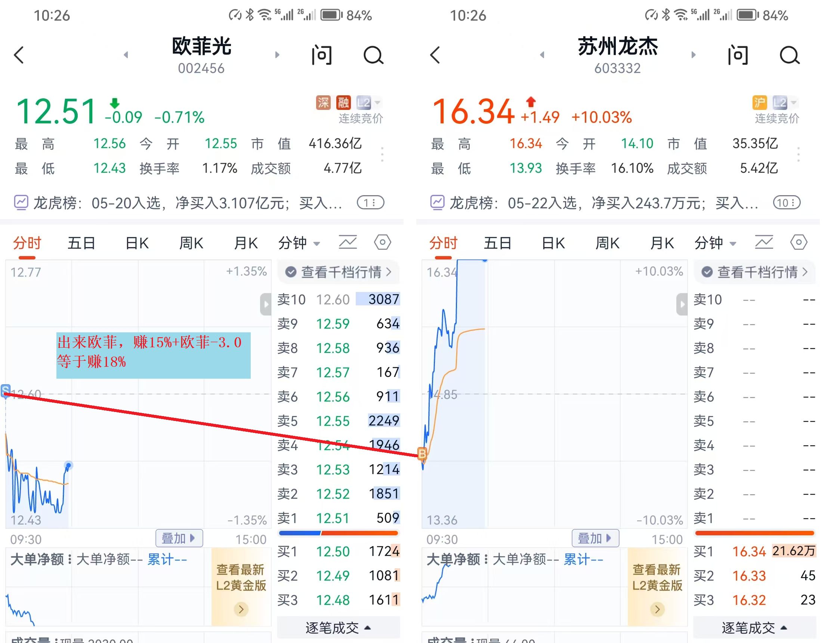Select 周K tab on 苏州龙杰 chart

608,243
